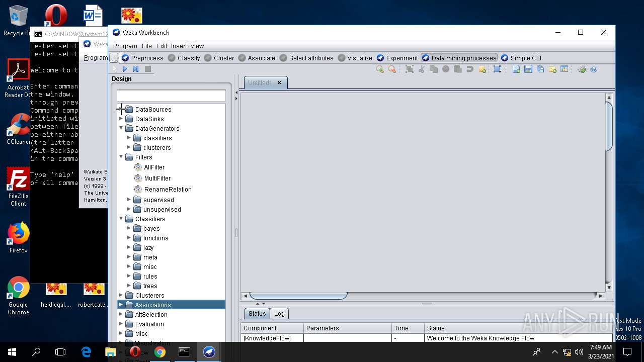The image size is (644, 362).
Task: Expand the AttSelection tree node
Action: click(121, 315)
